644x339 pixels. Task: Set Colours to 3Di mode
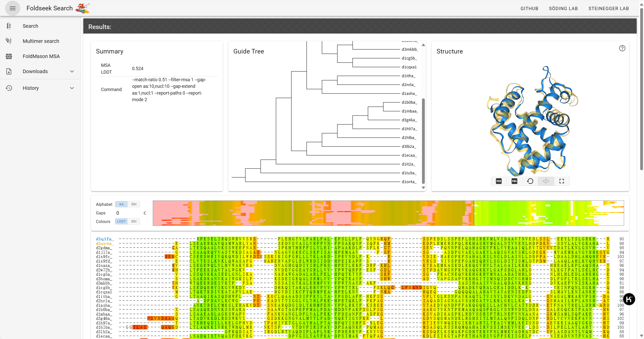click(x=134, y=221)
